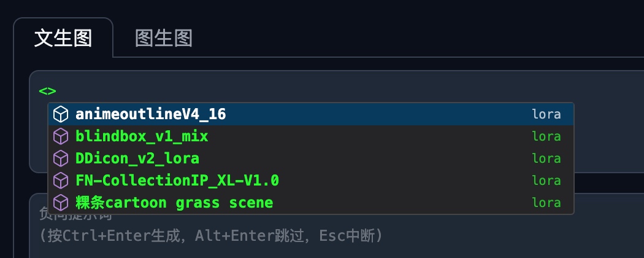Image resolution: width=644 pixels, height=258 pixels.
Task: Click the lora label on the animeoutlineV4_16 row
Action: (x=546, y=114)
